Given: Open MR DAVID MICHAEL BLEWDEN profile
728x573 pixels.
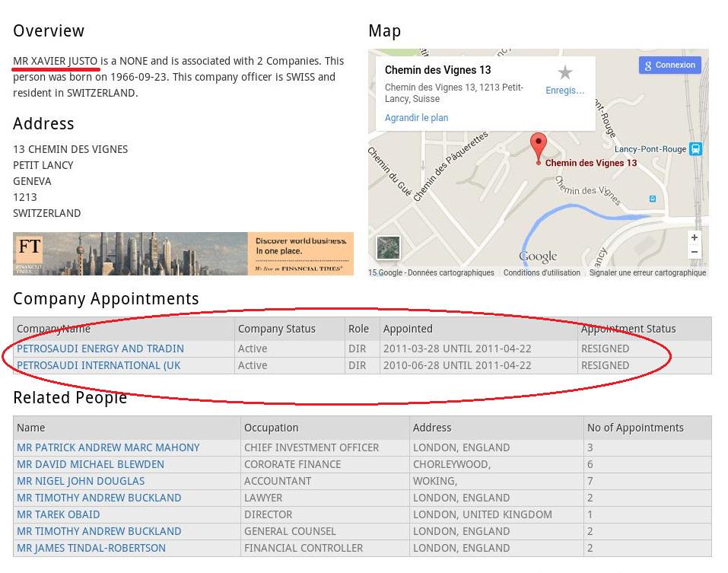Looking at the screenshot, I should (91, 464).
